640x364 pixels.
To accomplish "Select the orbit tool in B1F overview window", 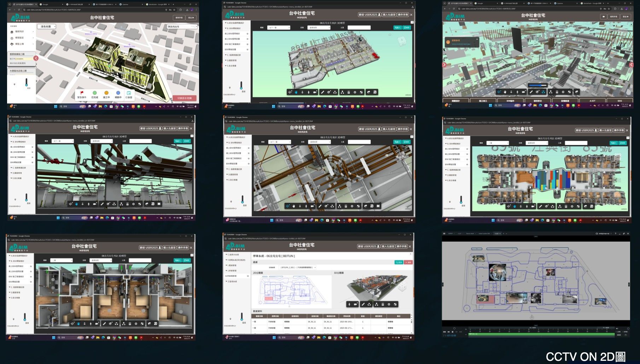I will pos(290,92).
